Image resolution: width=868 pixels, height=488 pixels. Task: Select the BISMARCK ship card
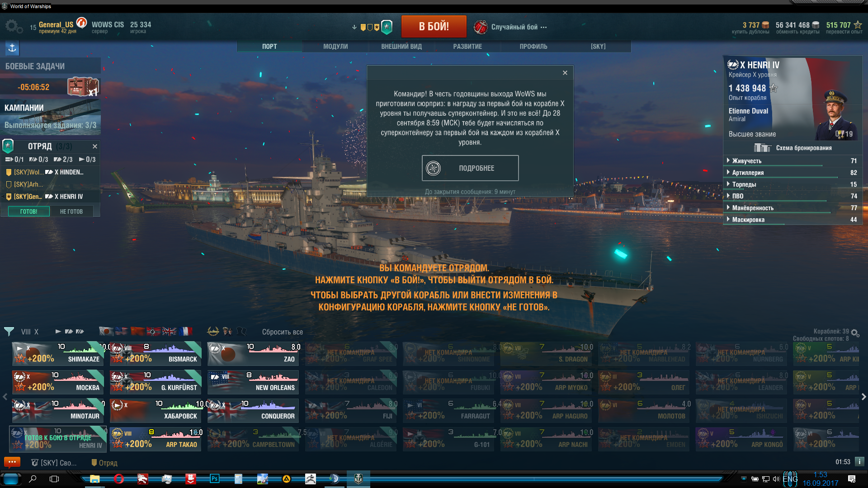pos(156,354)
